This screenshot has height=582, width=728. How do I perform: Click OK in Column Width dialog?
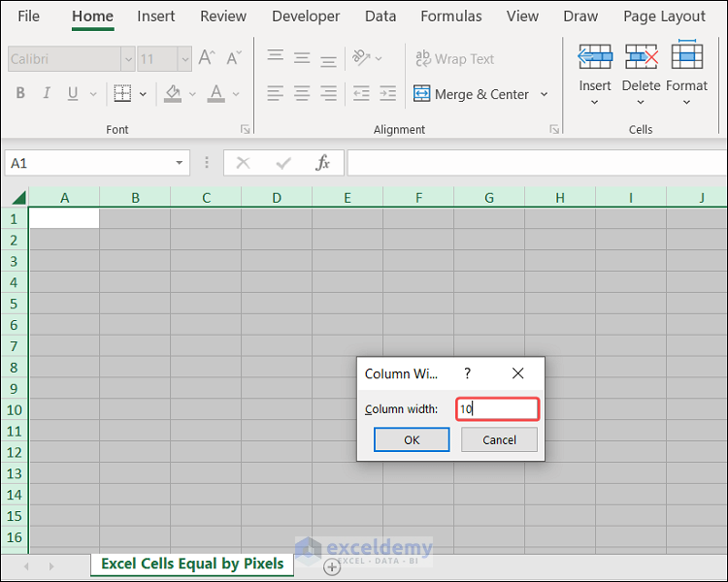pos(412,439)
